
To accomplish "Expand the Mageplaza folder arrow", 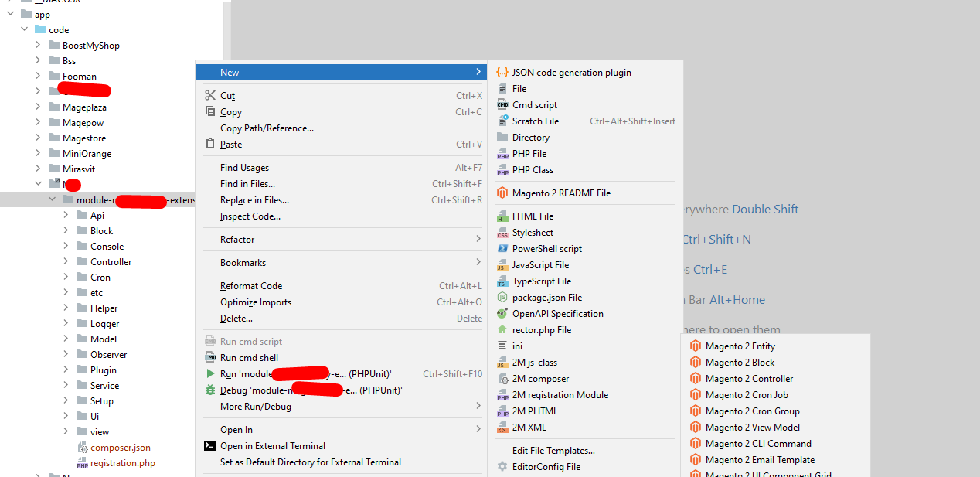I will (38, 107).
